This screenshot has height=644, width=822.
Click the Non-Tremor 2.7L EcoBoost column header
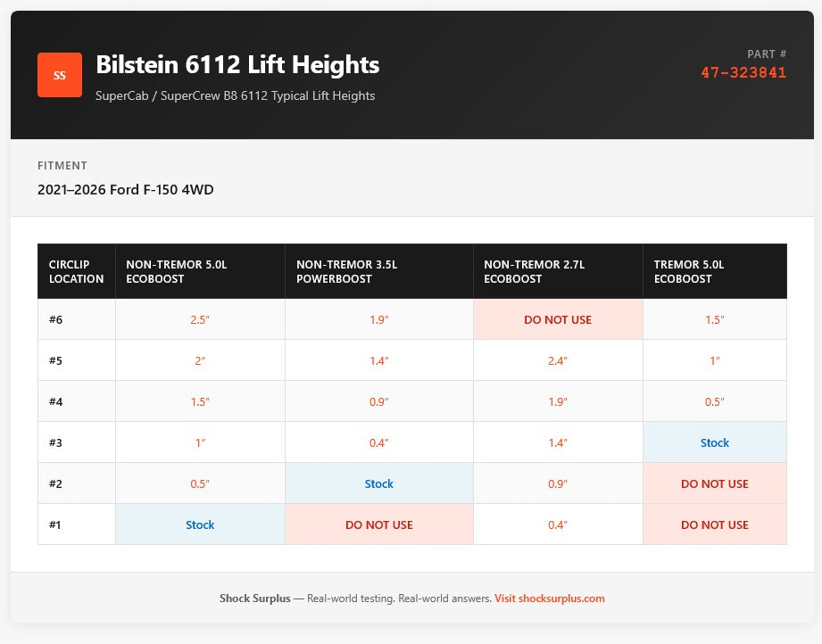(558, 271)
